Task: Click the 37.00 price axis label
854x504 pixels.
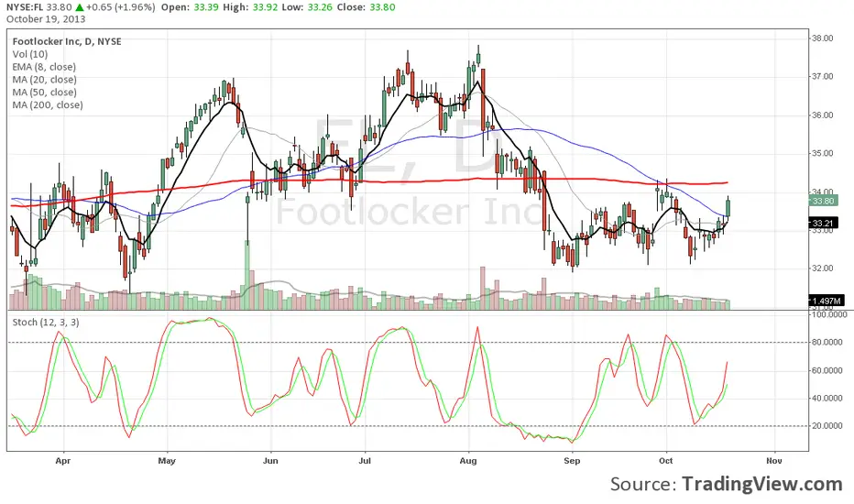Action: coord(823,76)
